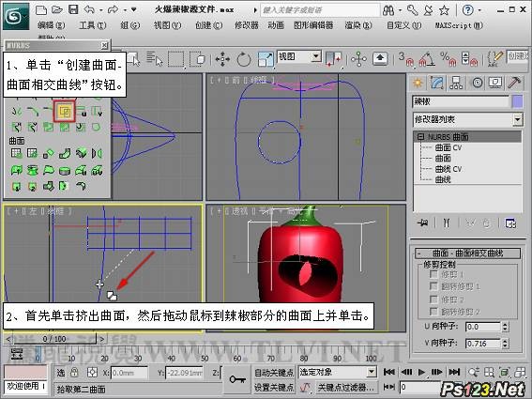Open the 编辑(E) menu
532x399 pixels.
(x=52, y=25)
